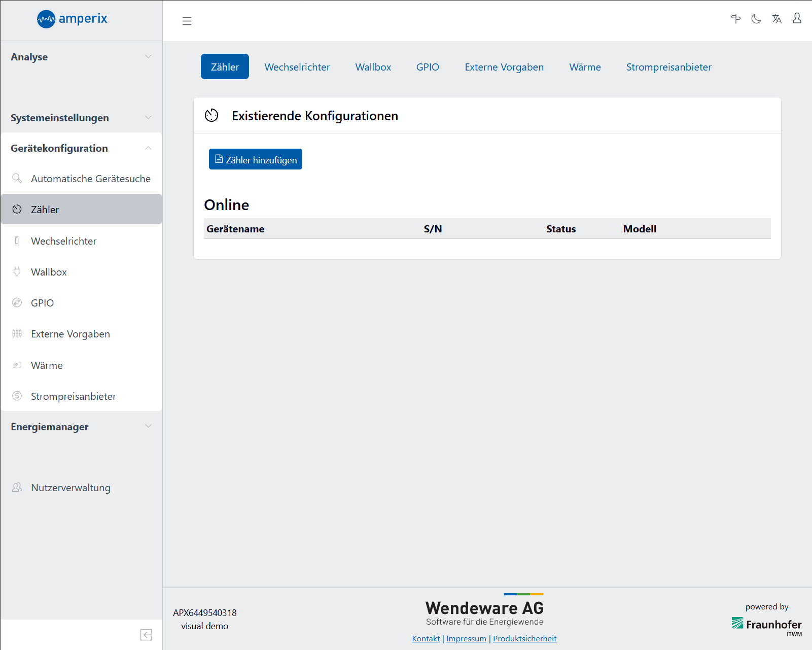The width and height of the screenshot is (812, 650).
Task: Toggle dark mode with the moon icon
Action: [756, 19]
